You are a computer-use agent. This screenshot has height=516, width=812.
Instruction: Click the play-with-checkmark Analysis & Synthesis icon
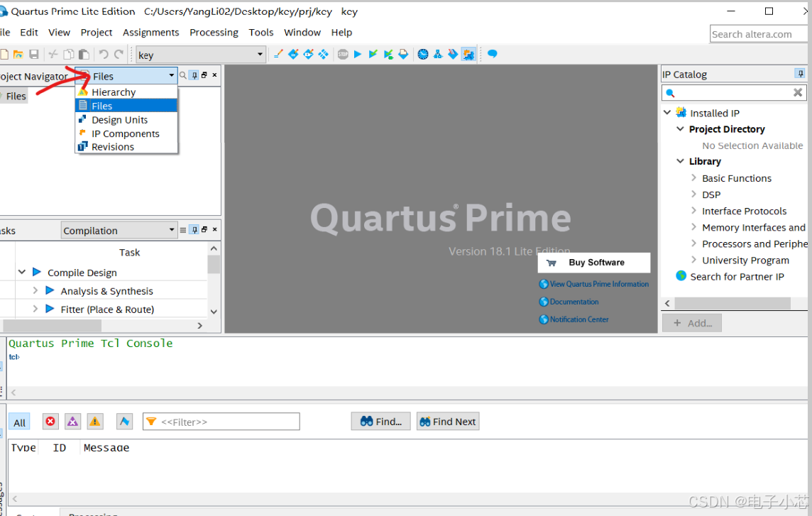(373, 54)
